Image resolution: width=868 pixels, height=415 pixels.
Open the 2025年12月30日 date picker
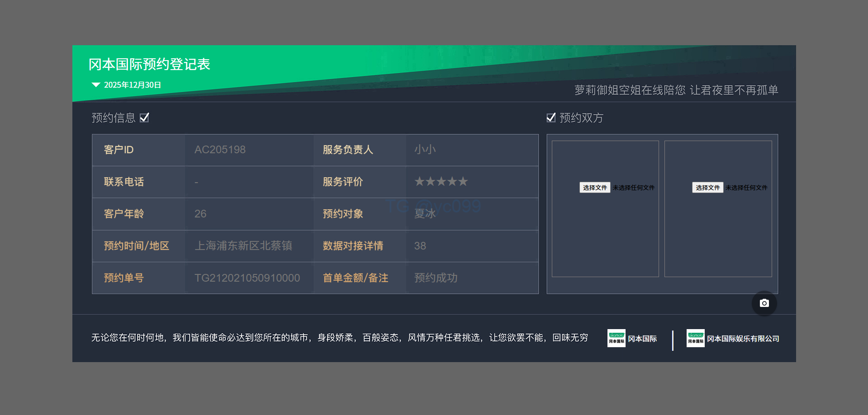click(133, 85)
